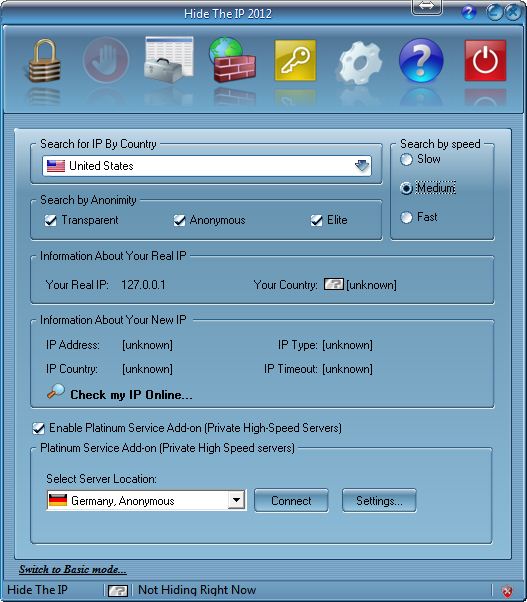Click the yellow key registration icon
The width and height of the screenshot is (527, 602).
coord(295,60)
